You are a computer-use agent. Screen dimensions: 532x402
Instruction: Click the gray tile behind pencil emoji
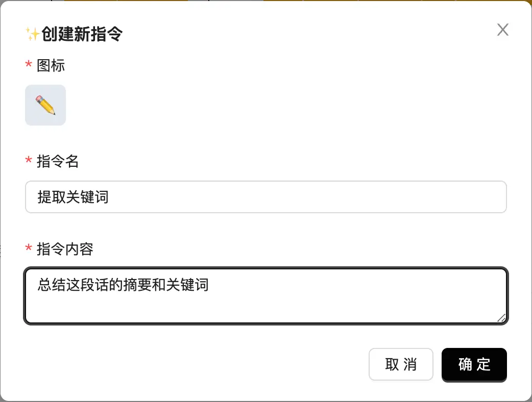tap(31, 120)
